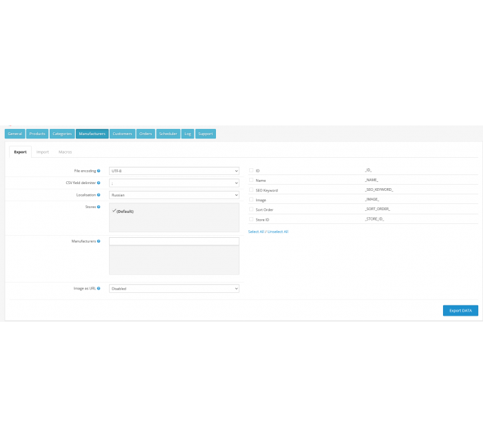Open the File encoding UTF-8 dropdown
Image resolution: width=483 pixels, height=448 pixels.
(174, 171)
